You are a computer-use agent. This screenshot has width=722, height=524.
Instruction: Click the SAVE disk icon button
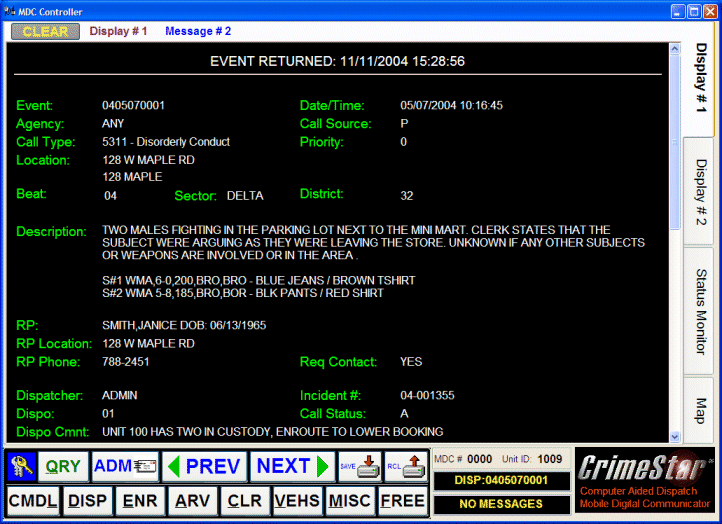pos(358,467)
